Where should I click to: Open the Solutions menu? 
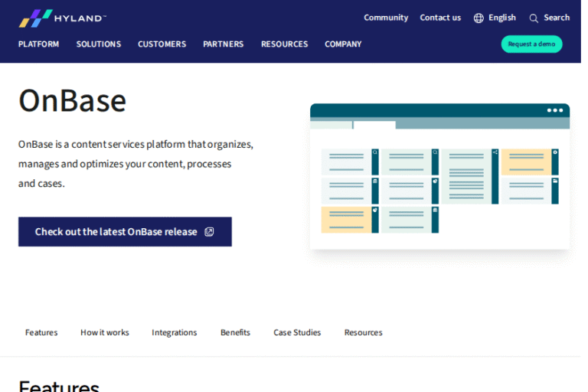98,44
